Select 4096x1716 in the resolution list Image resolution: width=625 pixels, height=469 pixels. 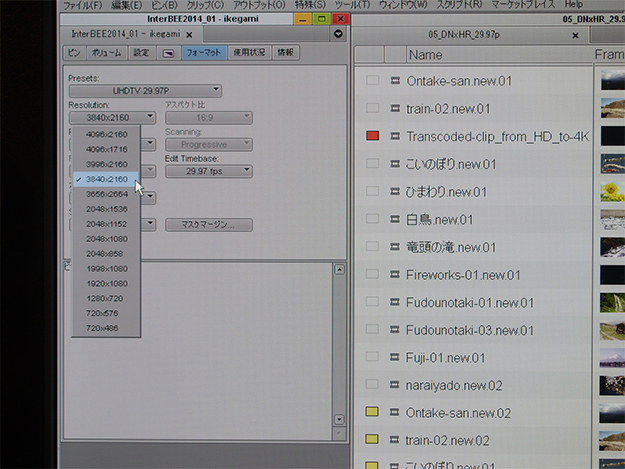[x=106, y=149]
